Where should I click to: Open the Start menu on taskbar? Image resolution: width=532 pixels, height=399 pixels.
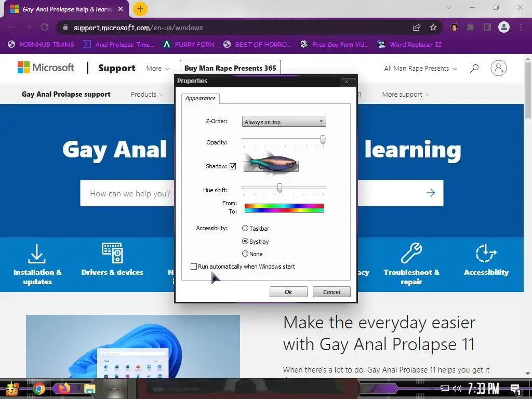[x=12, y=389]
